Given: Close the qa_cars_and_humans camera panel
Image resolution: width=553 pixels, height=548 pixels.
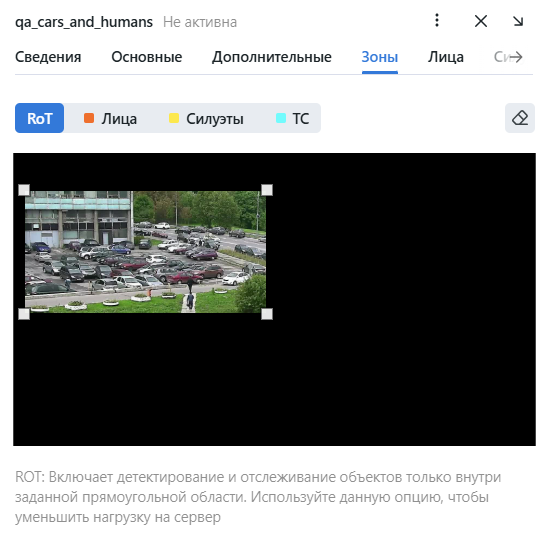Looking at the screenshot, I should pos(481,21).
